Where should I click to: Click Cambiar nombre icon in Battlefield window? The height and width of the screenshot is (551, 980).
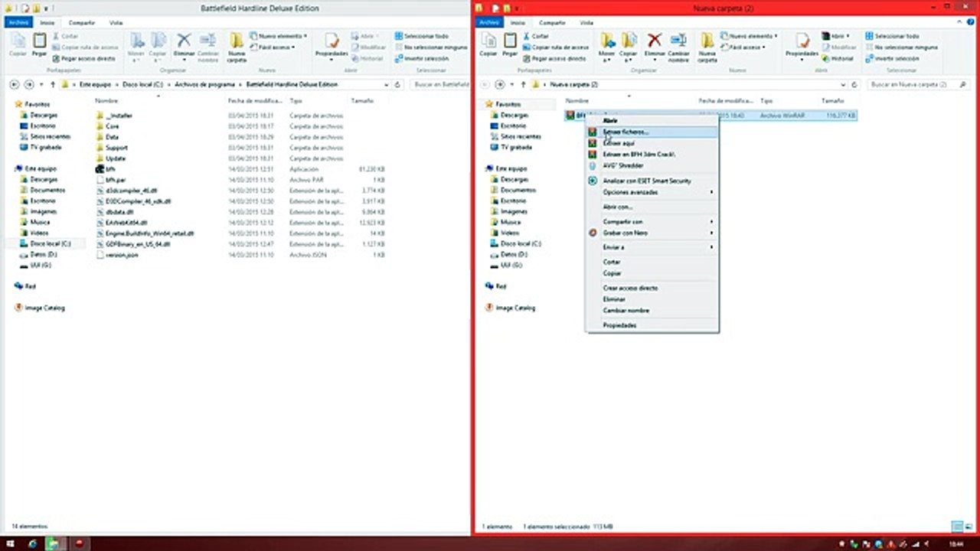pyautogui.click(x=208, y=46)
